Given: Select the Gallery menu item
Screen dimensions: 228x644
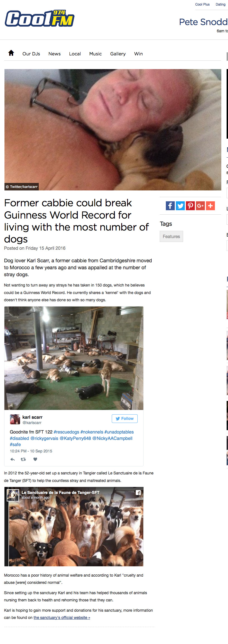Looking at the screenshot, I should pyautogui.click(x=118, y=54).
